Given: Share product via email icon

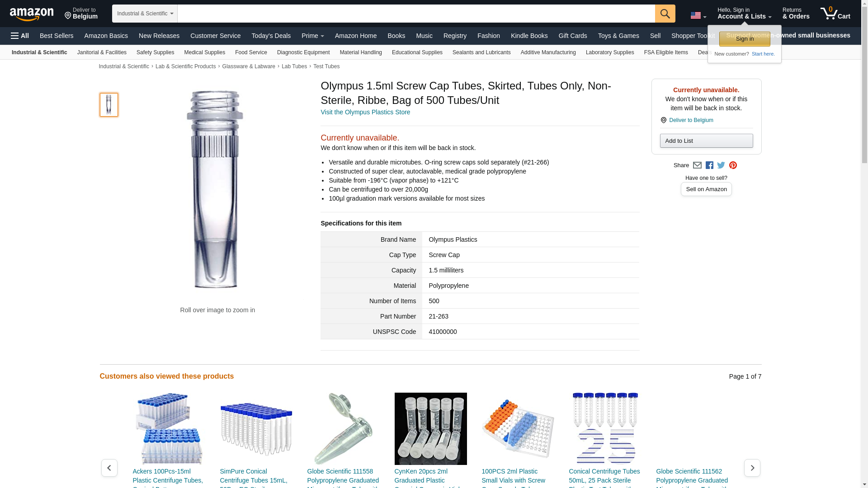Looking at the screenshot, I should coord(697,165).
